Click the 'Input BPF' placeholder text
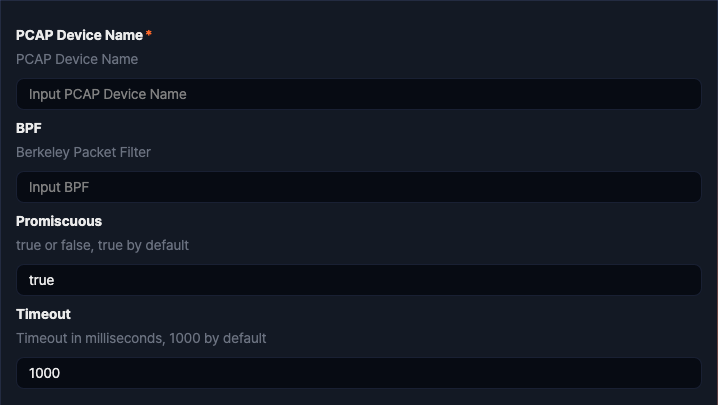Viewport: 718px width, 405px height. (59, 187)
